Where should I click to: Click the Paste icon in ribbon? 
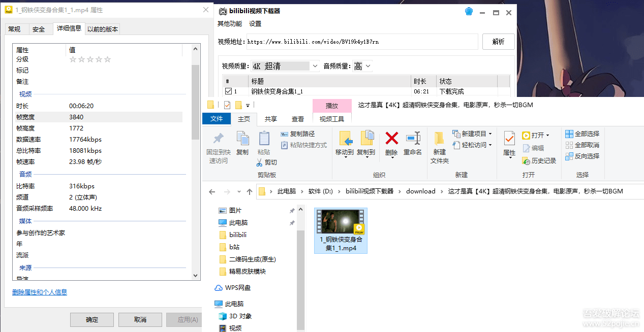264,138
